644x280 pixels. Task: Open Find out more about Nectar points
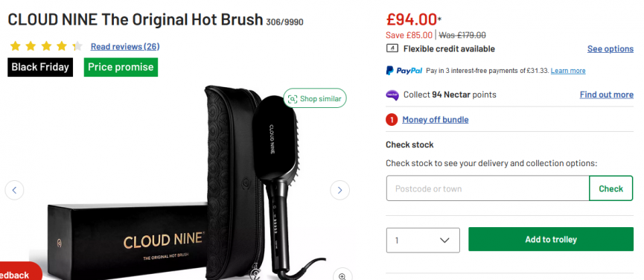(607, 95)
